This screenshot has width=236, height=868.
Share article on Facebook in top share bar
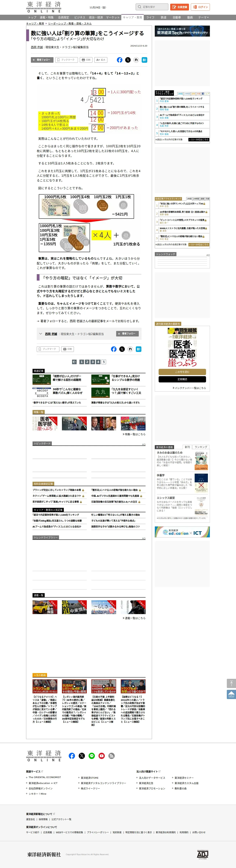(119, 60)
